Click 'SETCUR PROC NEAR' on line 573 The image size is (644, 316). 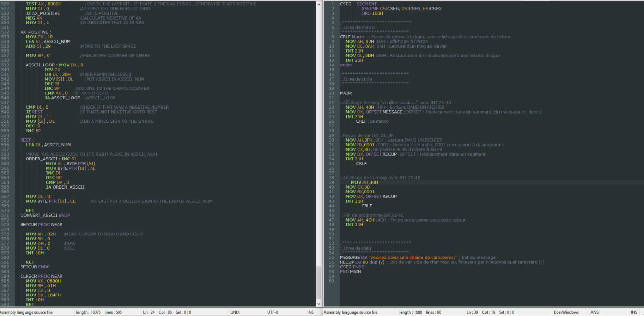(x=41, y=224)
